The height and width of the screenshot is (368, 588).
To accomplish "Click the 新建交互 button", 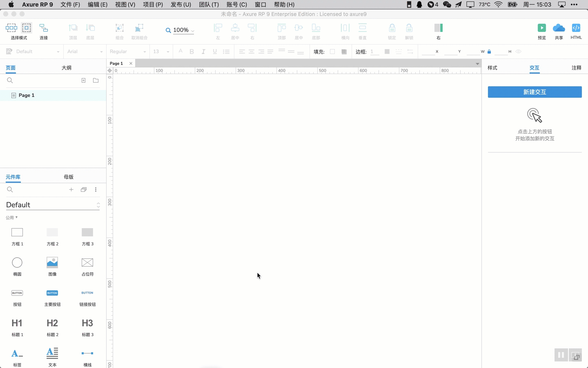I will (535, 92).
